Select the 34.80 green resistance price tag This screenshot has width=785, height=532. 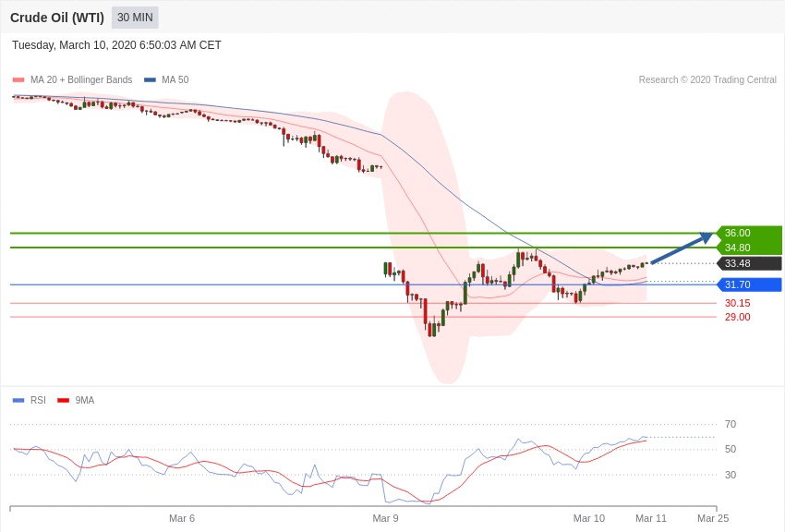(x=748, y=248)
